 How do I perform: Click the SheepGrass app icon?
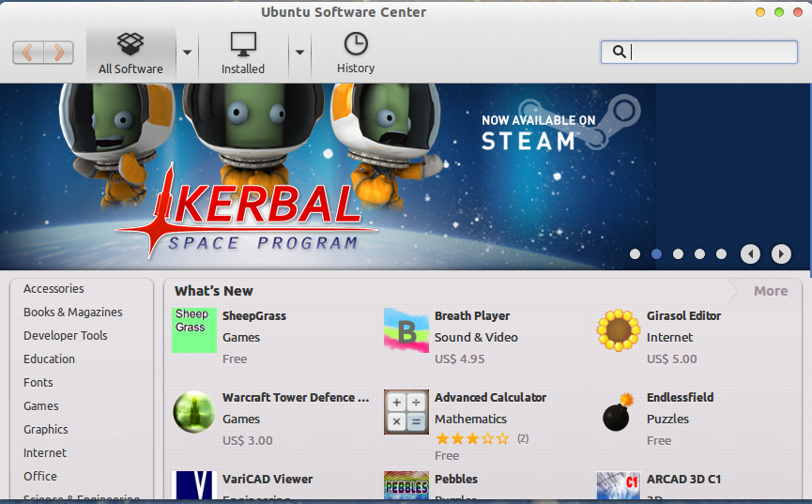coord(194,330)
